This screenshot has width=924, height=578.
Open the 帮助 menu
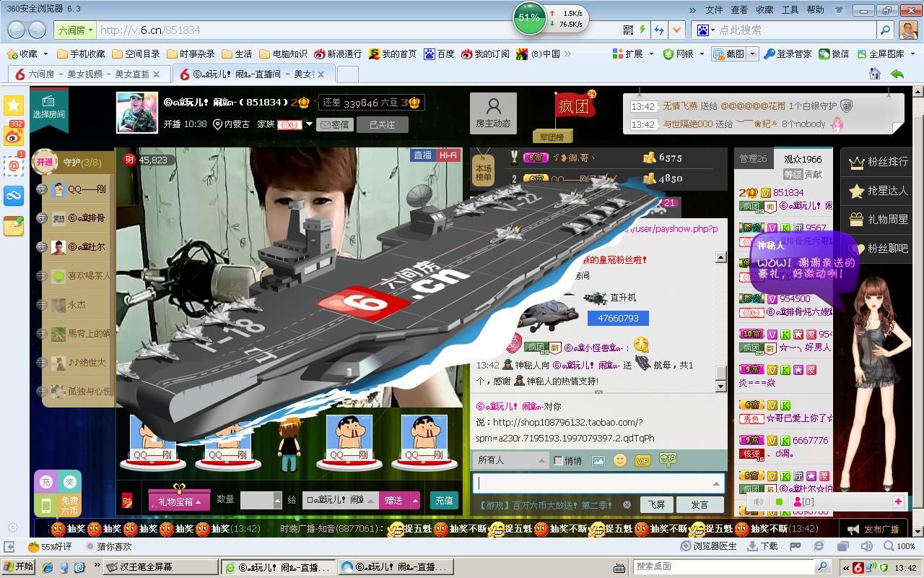click(815, 10)
